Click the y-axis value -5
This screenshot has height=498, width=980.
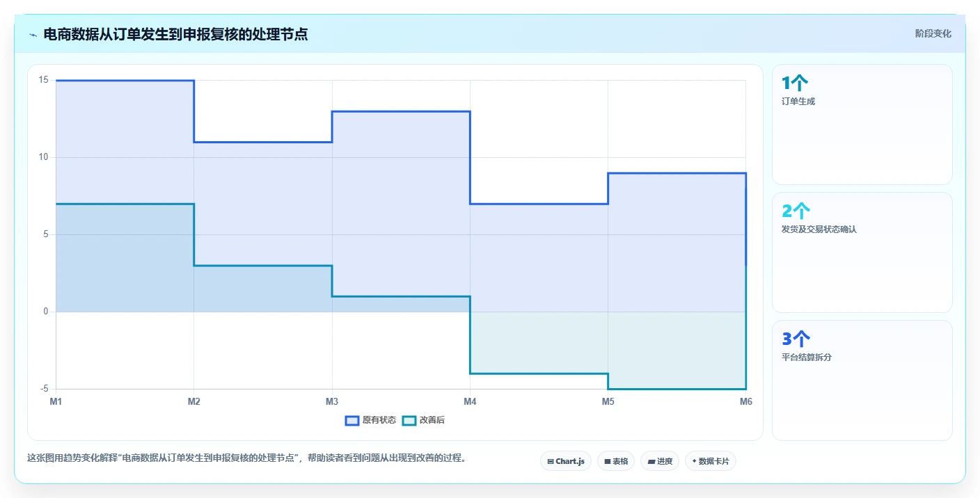pos(43,389)
